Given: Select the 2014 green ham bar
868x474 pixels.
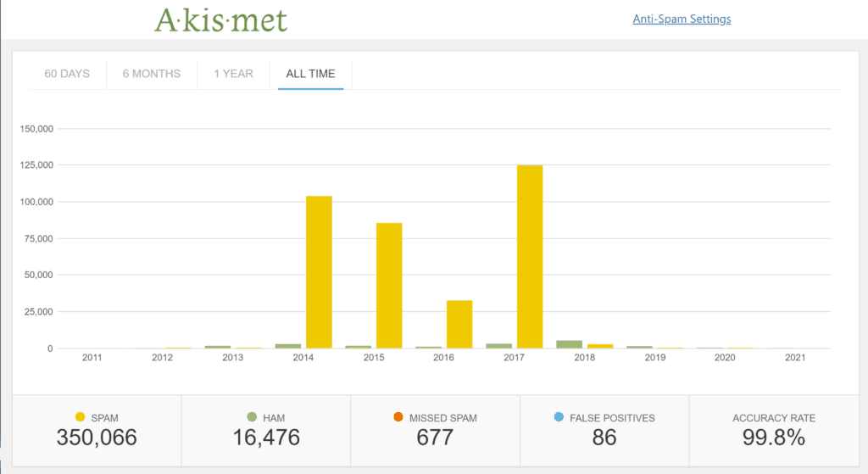Looking at the screenshot, I should [x=288, y=346].
